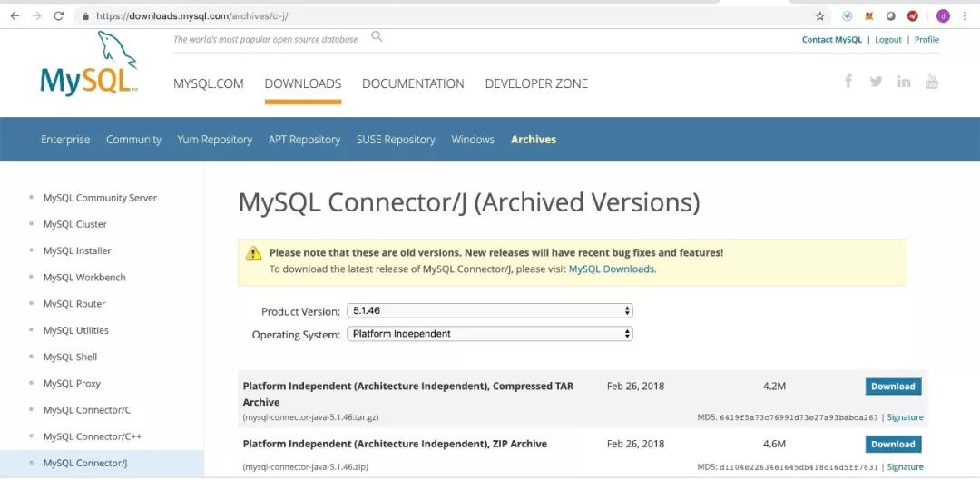Open MySQL Connector/C++ in sidebar
This screenshot has height=480, width=980.
point(93,436)
